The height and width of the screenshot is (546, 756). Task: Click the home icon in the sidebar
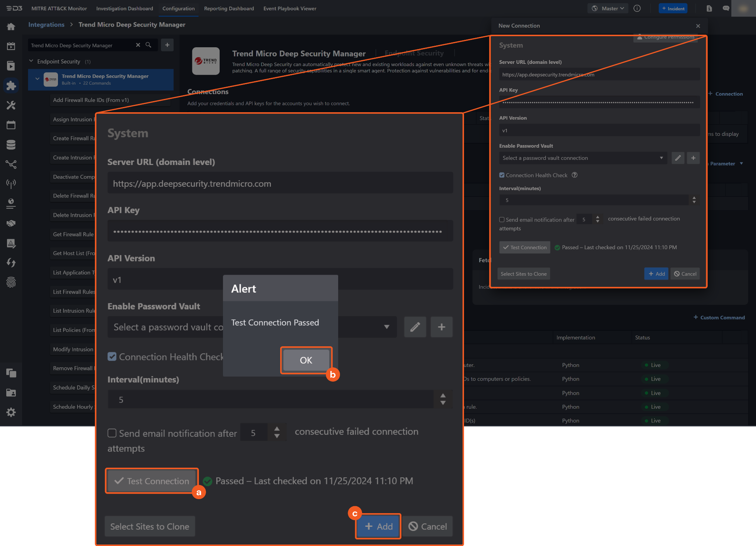pos(11,27)
